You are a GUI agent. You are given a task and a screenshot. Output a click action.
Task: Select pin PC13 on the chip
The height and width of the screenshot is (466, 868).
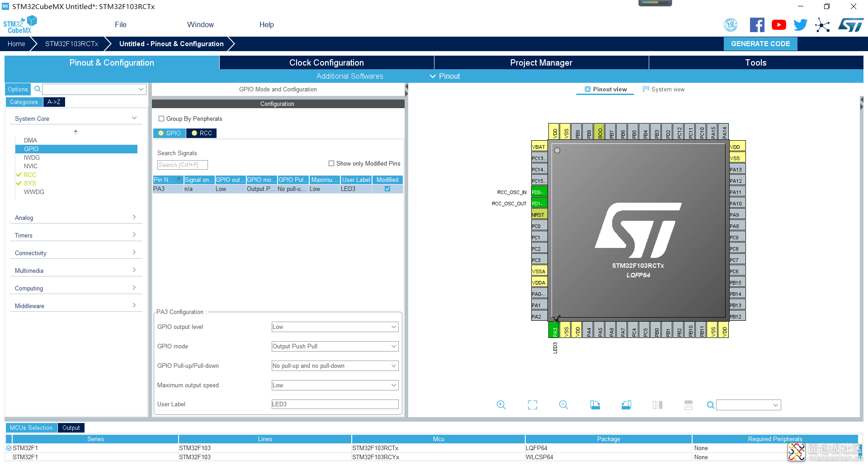click(x=539, y=158)
